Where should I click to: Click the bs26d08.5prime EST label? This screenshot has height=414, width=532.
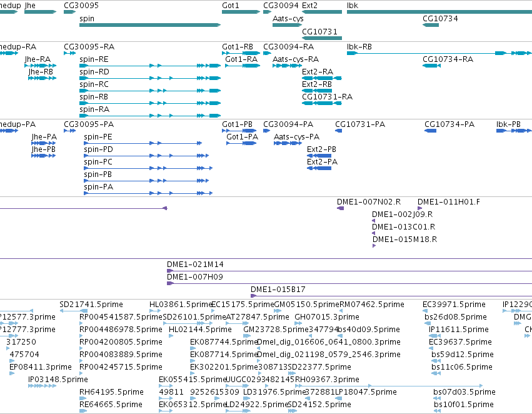[455, 317]
